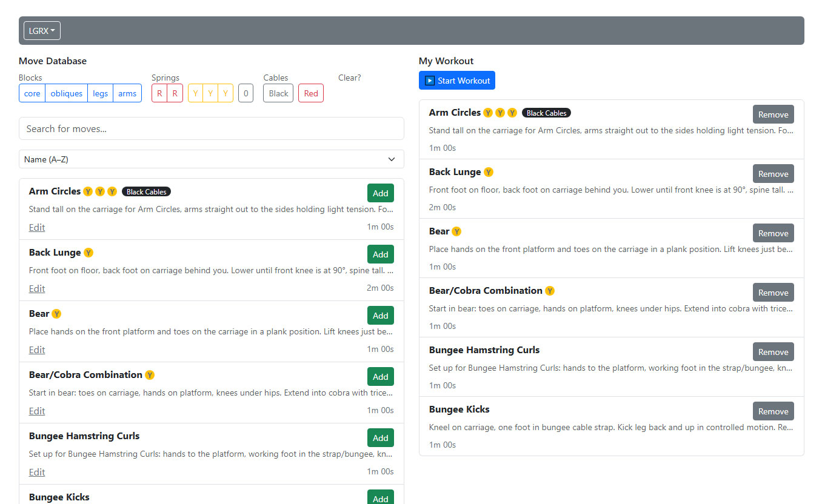
Task: Edit the Back Lunge move
Action: click(37, 289)
